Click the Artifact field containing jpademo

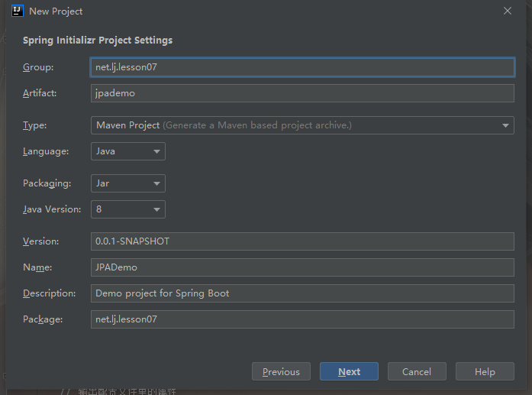[302, 93]
